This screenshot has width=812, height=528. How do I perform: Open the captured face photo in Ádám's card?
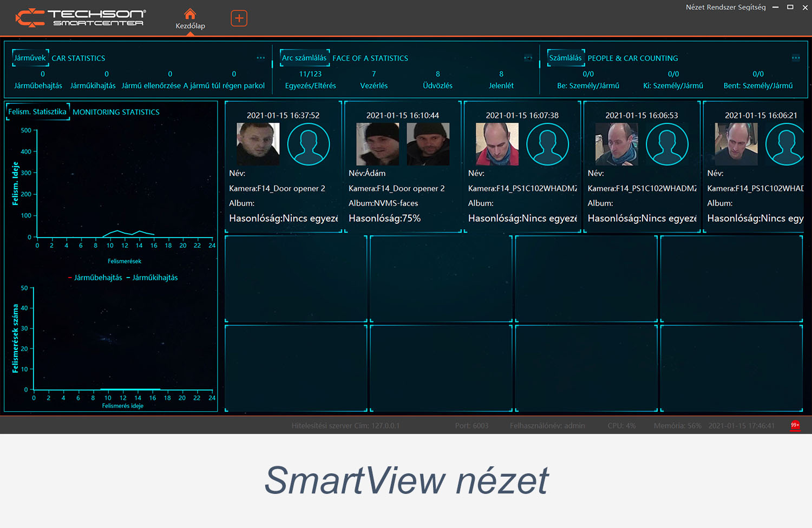378,144
